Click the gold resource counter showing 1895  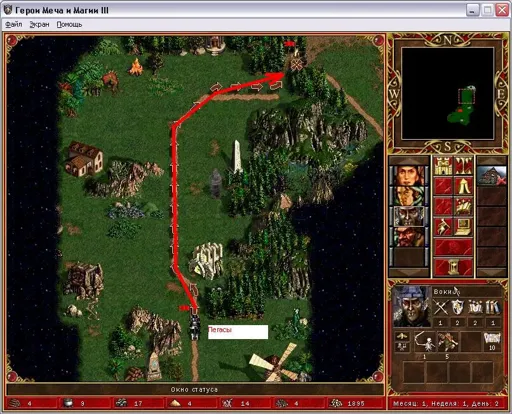coord(355,403)
